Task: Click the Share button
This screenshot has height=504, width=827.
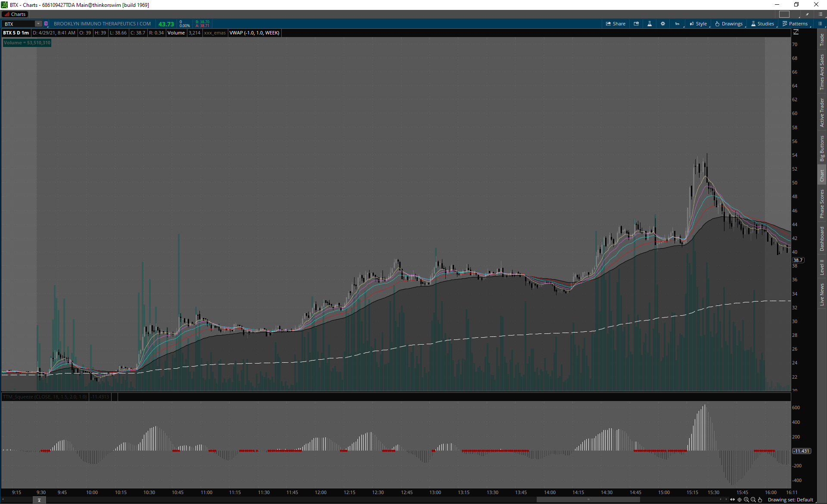Action: 616,24
